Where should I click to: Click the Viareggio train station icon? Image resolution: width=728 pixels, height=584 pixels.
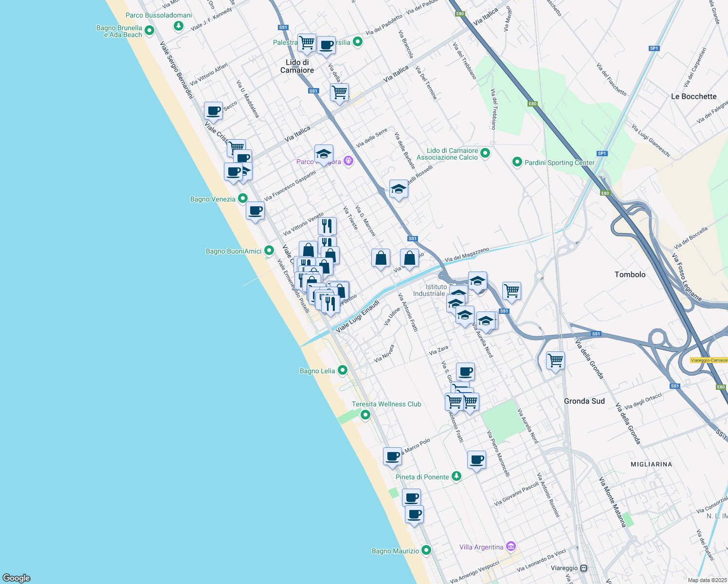click(x=584, y=568)
